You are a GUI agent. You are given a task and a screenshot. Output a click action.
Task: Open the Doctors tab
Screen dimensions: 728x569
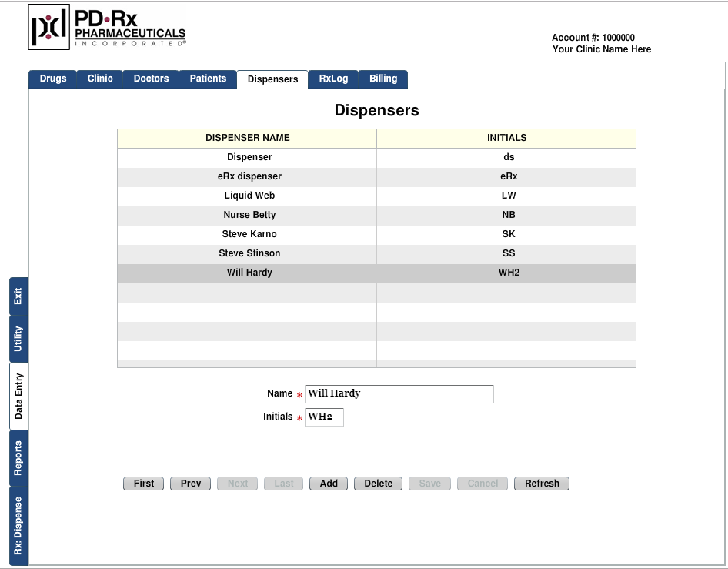(151, 79)
